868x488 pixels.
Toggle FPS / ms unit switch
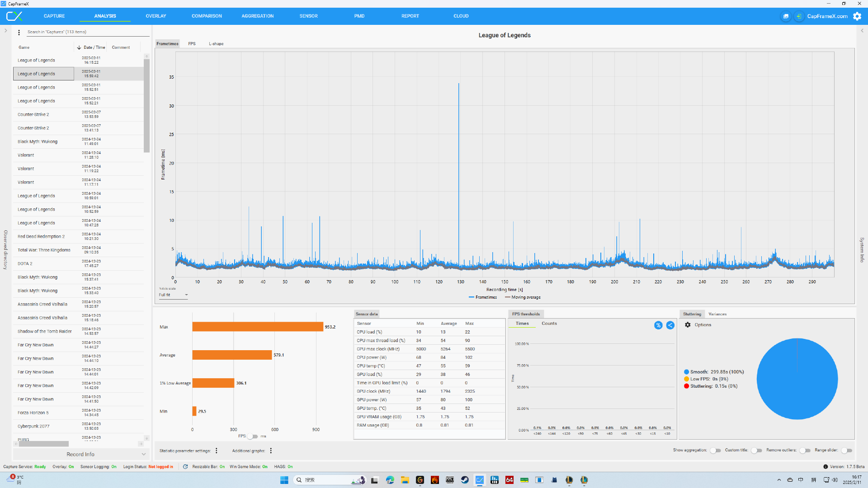pos(253,436)
